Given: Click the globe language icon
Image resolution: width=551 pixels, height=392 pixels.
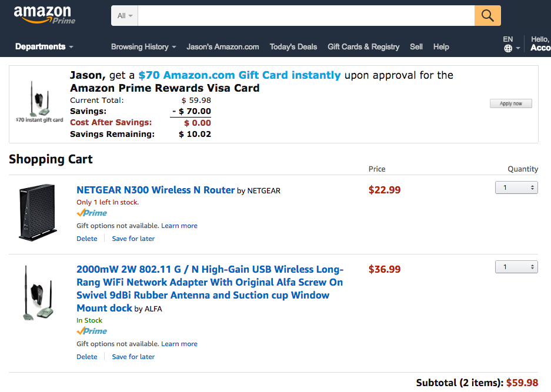Looking at the screenshot, I should 508,49.
